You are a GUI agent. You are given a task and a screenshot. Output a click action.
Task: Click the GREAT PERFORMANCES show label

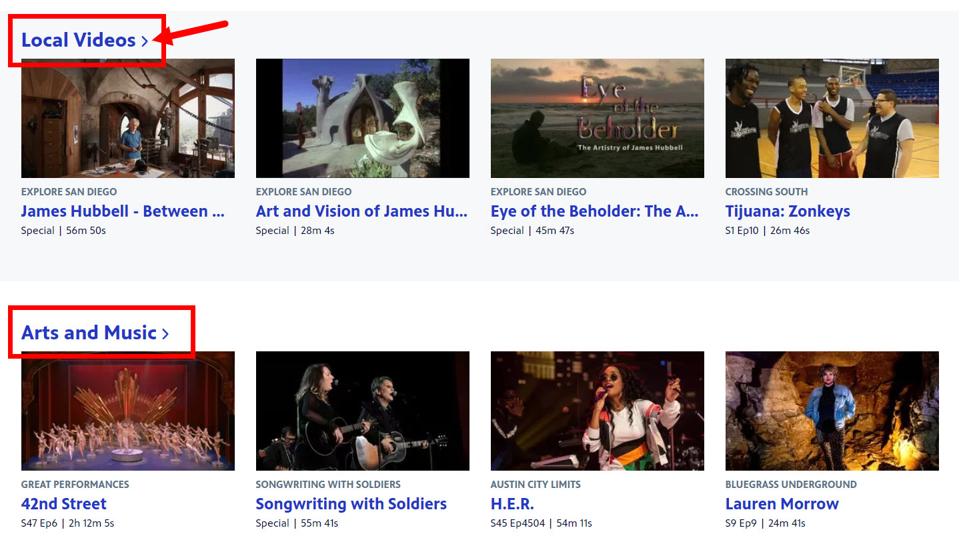[75, 485]
